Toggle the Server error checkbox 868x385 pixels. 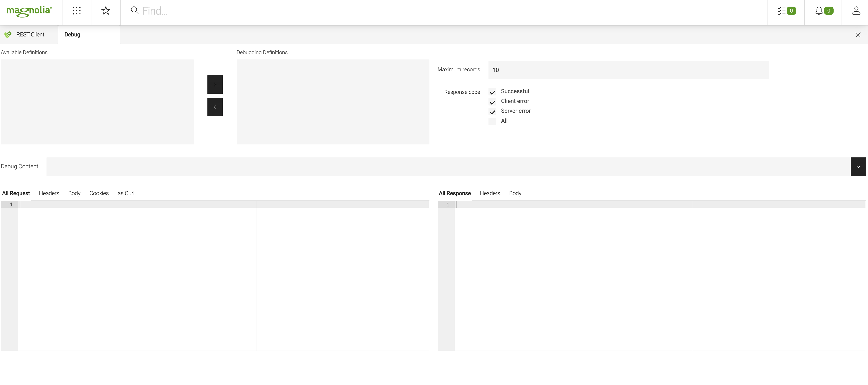pos(492,112)
